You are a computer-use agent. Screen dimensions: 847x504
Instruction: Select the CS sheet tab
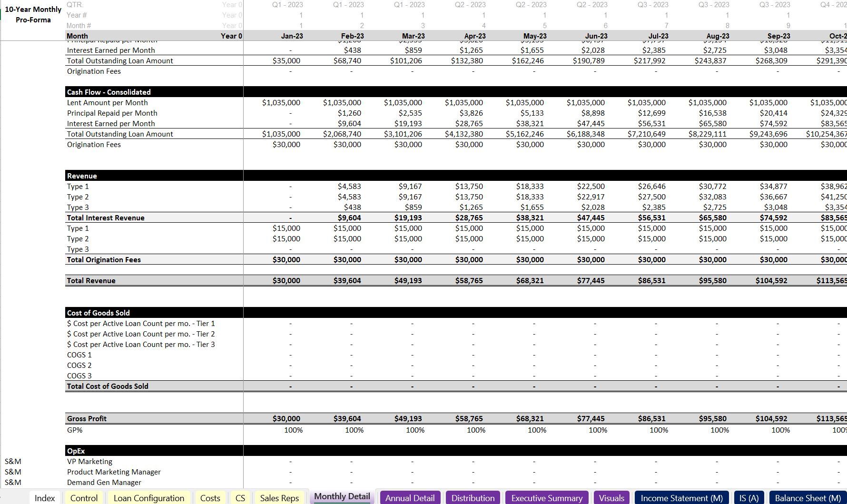[240, 498]
